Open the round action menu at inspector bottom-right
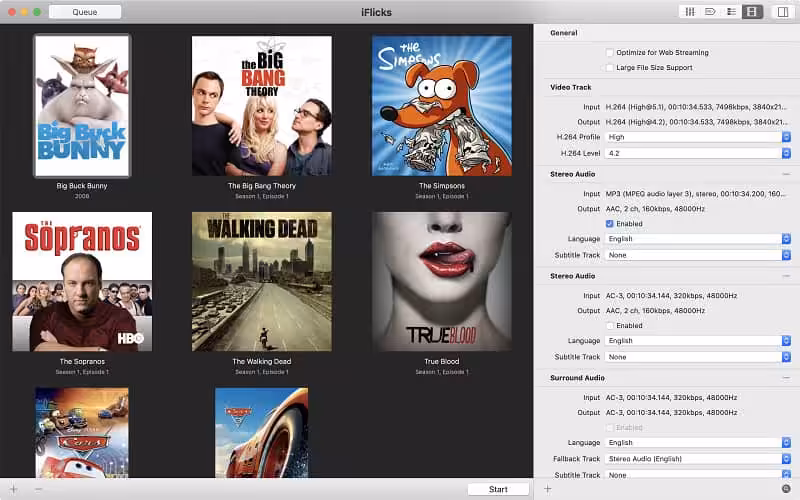Viewport: 800px width, 500px height. click(786, 489)
